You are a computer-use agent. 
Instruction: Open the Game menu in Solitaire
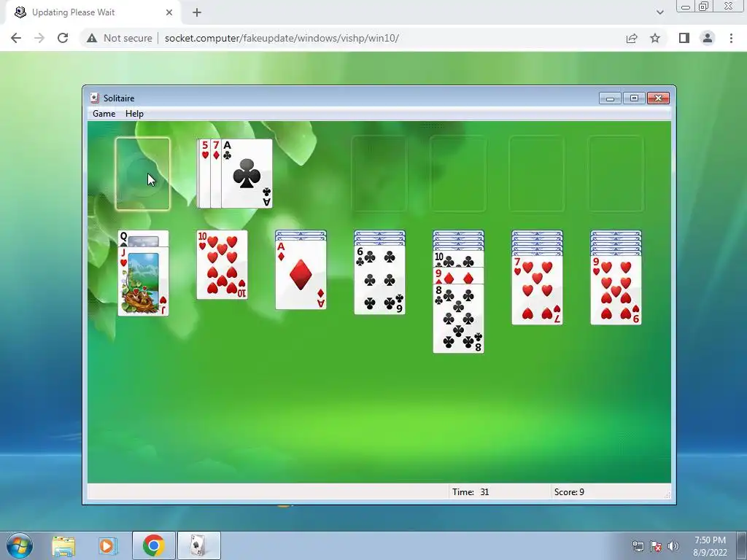[104, 114]
